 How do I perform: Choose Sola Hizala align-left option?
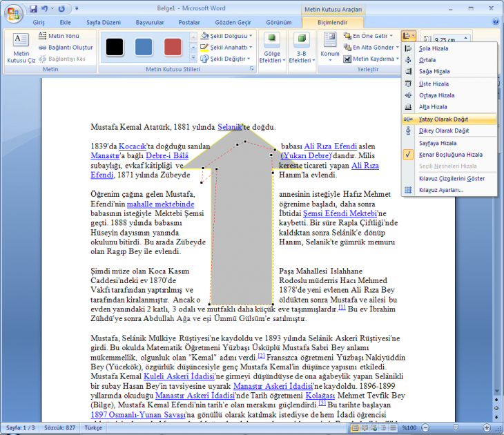click(x=434, y=48)
